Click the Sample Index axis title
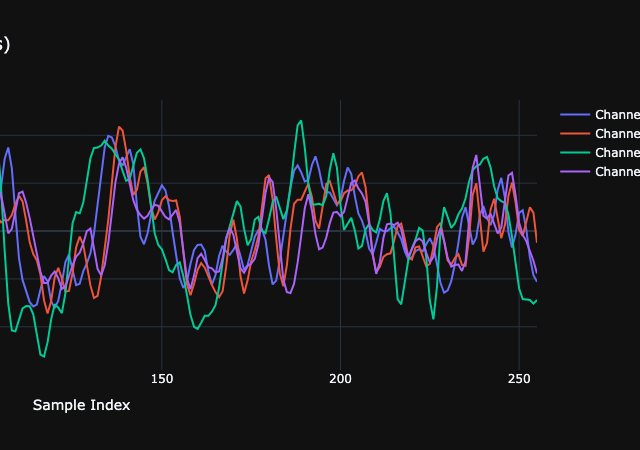This screenshot has height=450, width=640. point(81,405)
